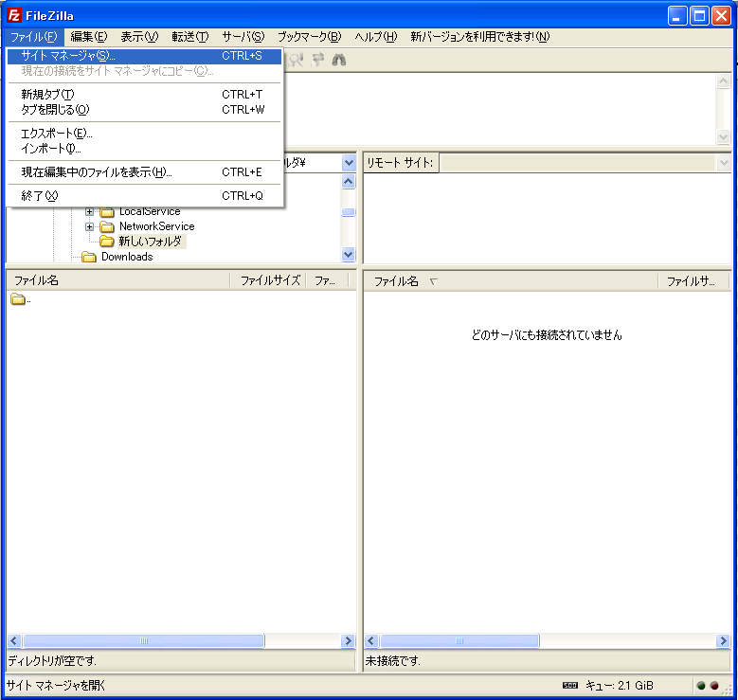
Task: Open the local site path dropdown
Action: [x=349, y=163]
